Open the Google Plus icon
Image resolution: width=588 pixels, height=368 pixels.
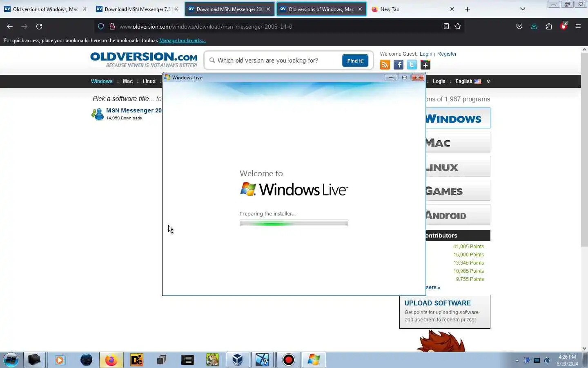tap(425, 65)
